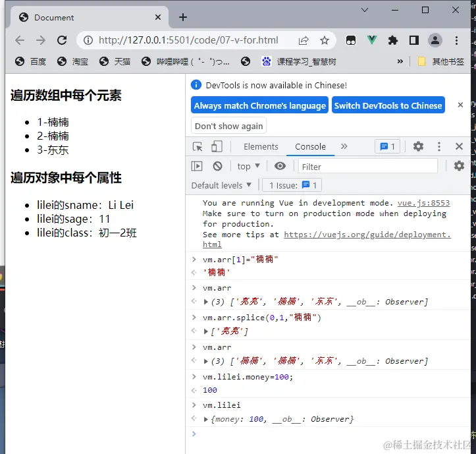Activate the inspect element picker tool
The image size is (476, 454).
[x=198, y=147]
